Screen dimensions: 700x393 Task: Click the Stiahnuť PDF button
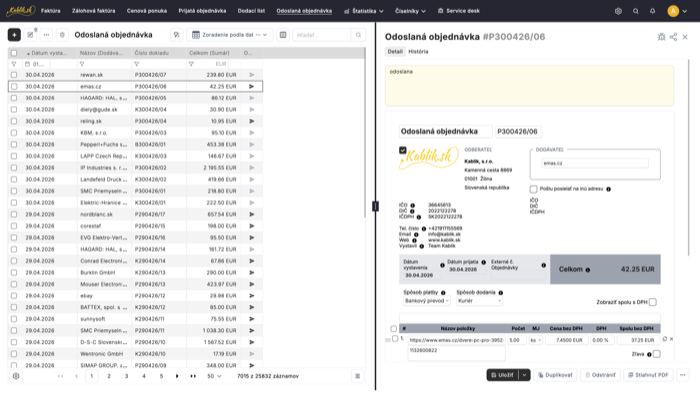pyautogui.click(x=648, y=375)
